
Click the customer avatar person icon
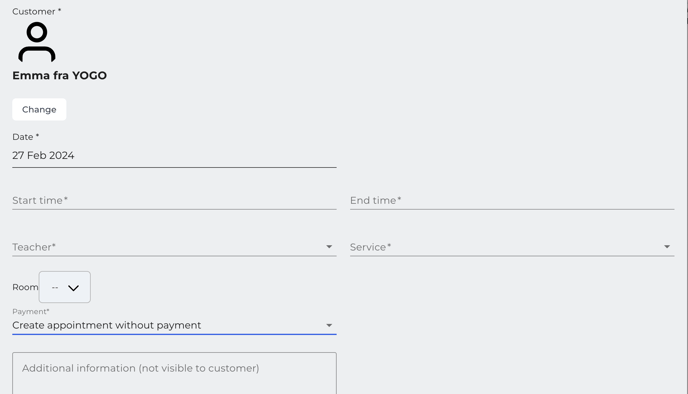(x=37, y=42)
